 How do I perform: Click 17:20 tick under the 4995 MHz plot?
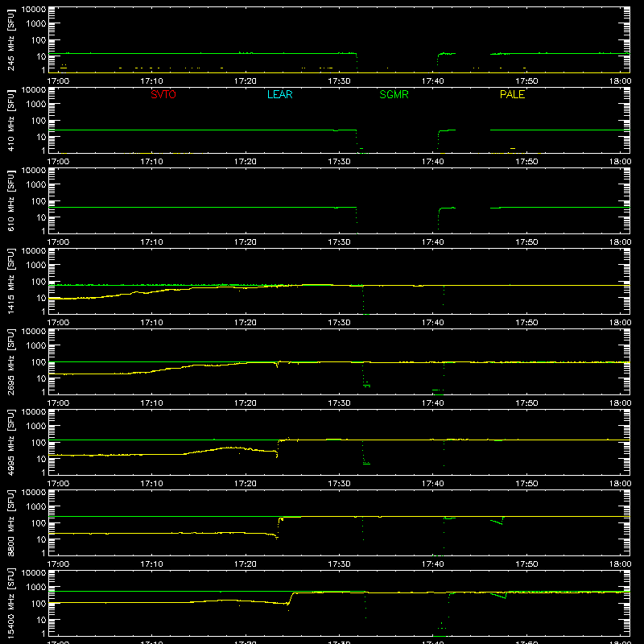pos(246,484)
